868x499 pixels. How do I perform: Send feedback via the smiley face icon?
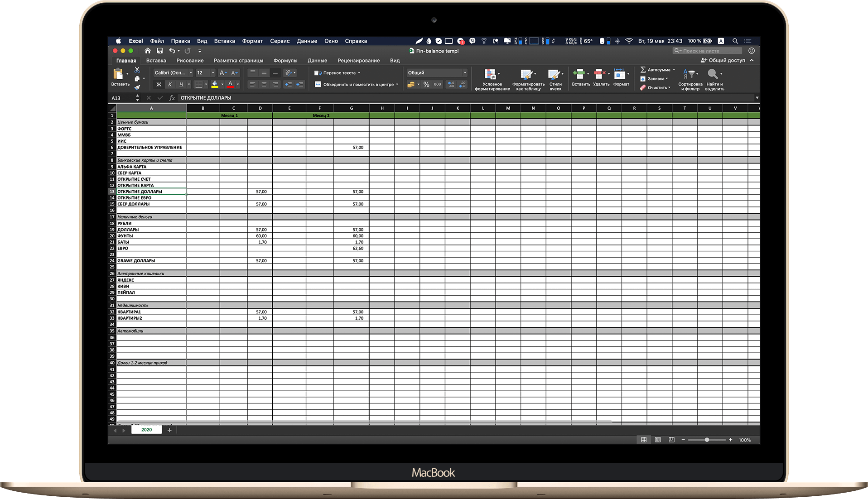click(x=752, y=51)
